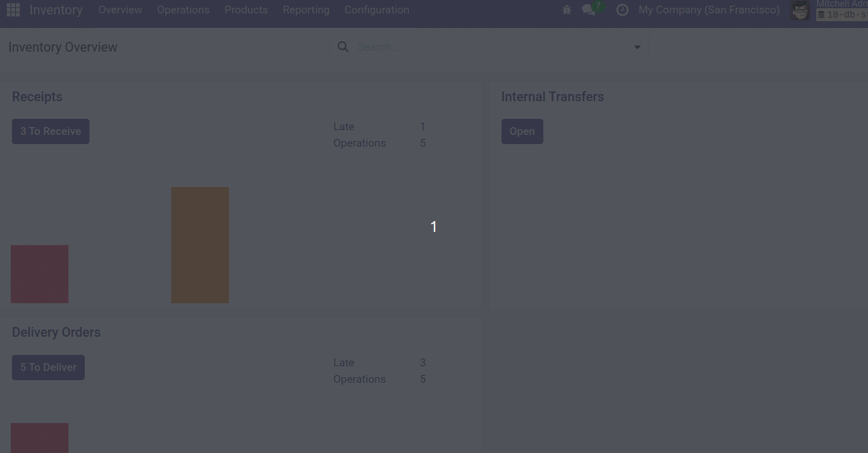Open the Operations menu
This screenshot has width=868, height=453.
(183, 10)
